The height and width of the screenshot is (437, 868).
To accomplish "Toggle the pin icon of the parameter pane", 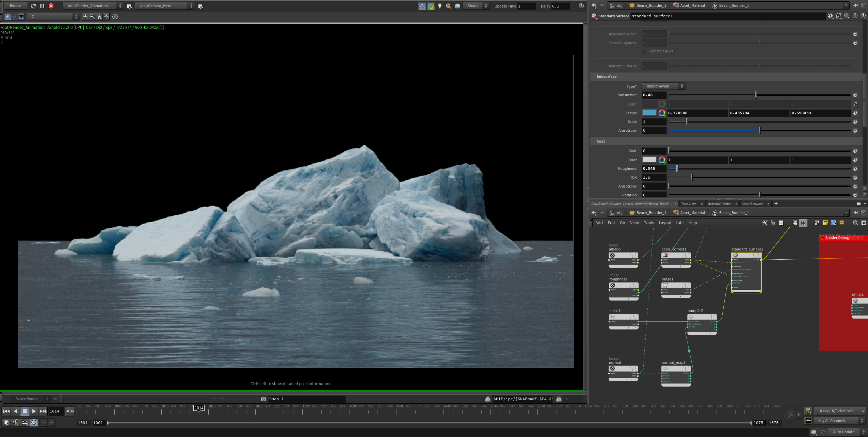I will tap(855, 5).
